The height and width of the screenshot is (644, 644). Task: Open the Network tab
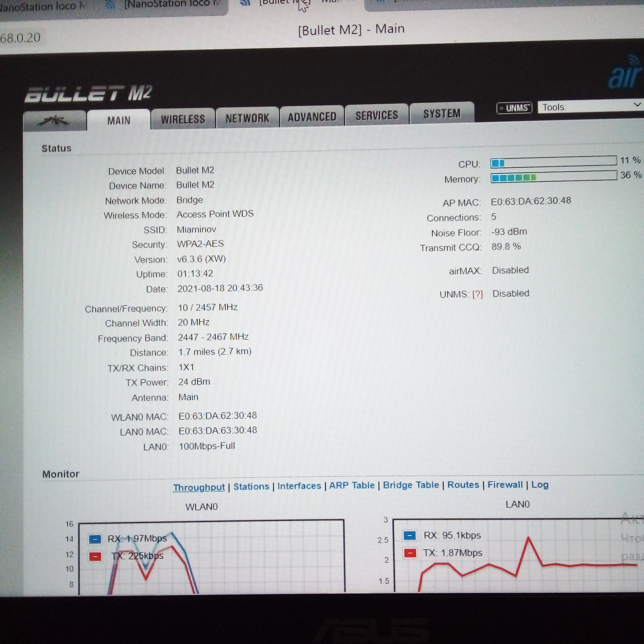[247, 118]
